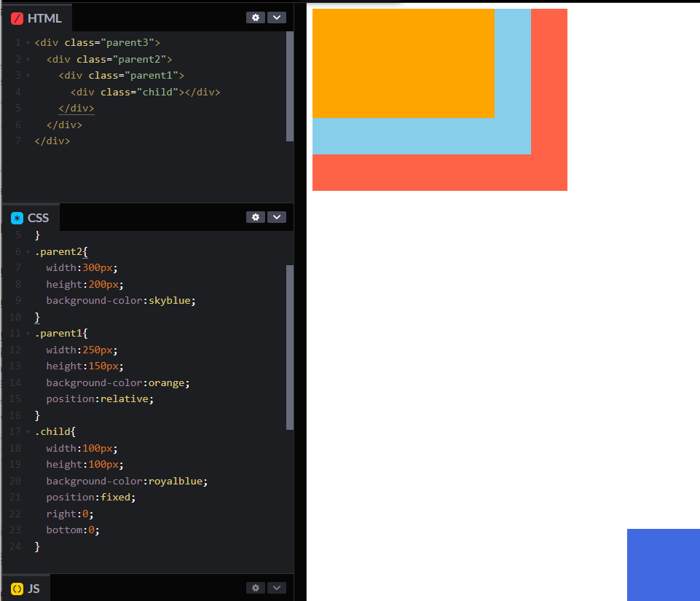Collapse the parent2 div fold arrow in HTML
Image resolution: width=700 pixels, height=601 pixels.
click(28, 60)
